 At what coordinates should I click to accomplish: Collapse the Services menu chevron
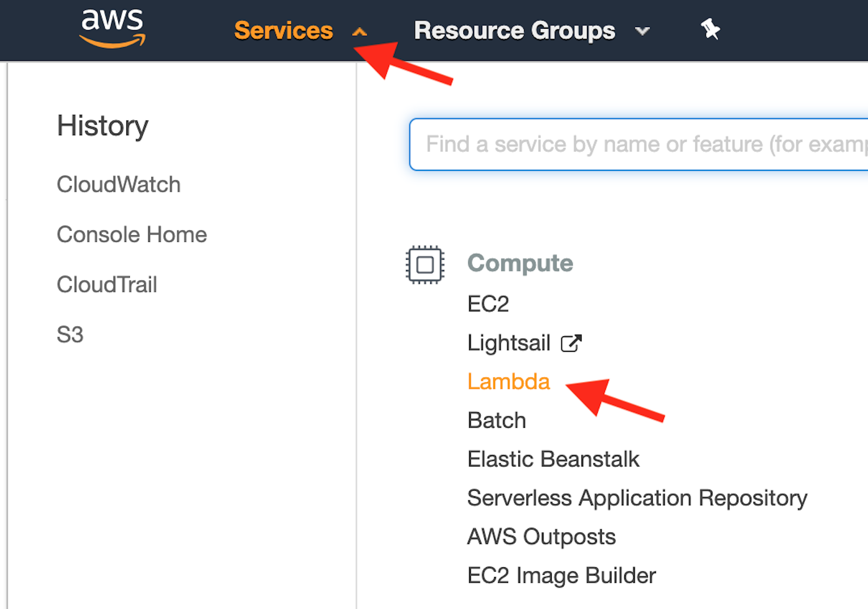tap(359, 31)
